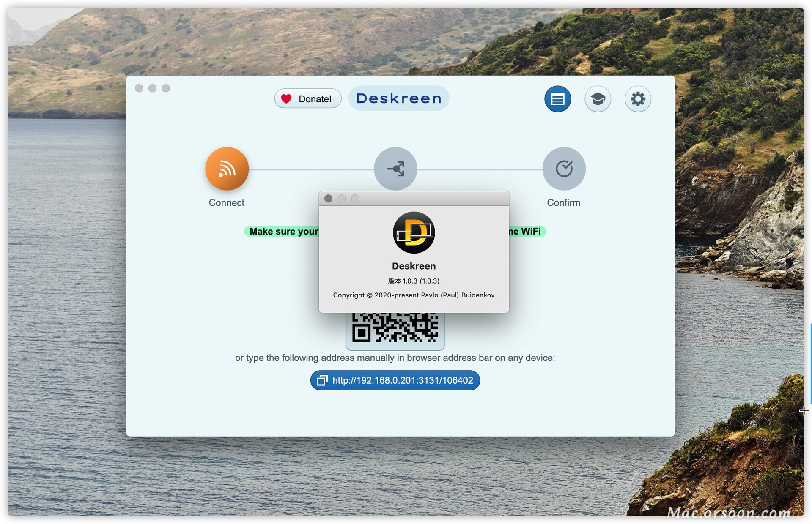Select the graduation cap tutorial icon
The image size is (812, 524).
click(598, 98)
